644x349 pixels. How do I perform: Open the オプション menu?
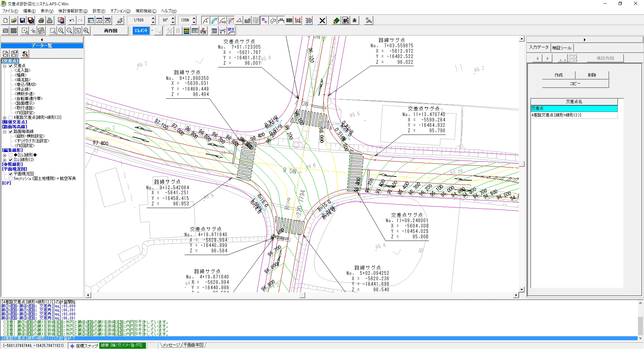(120, 11)
